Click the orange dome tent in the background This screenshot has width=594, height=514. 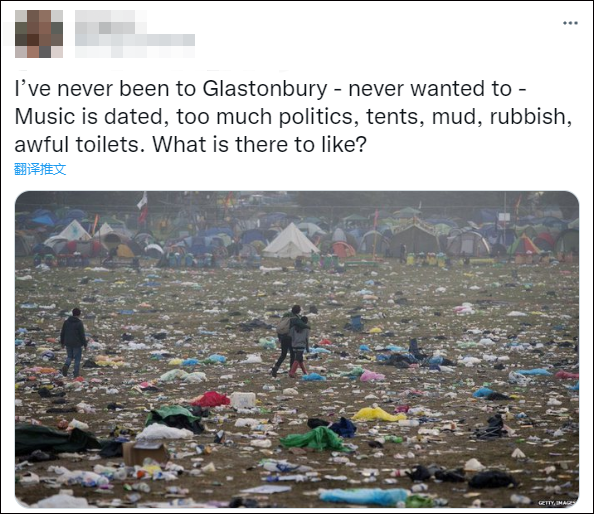coord(343,250)
